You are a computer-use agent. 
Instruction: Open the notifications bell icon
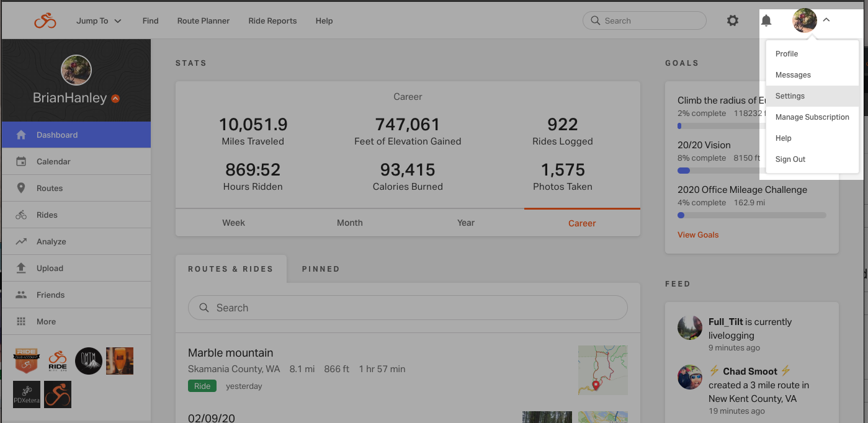[766, 20]
